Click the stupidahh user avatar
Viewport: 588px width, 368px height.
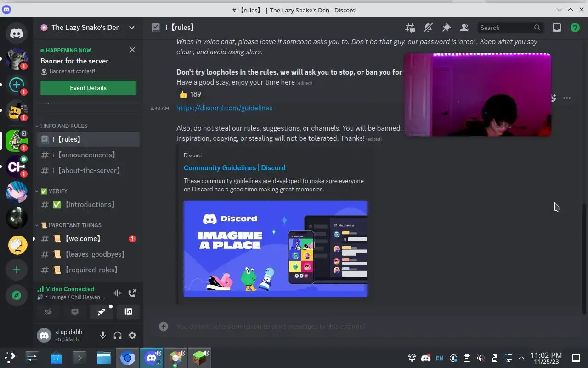[x=44, y=335]
